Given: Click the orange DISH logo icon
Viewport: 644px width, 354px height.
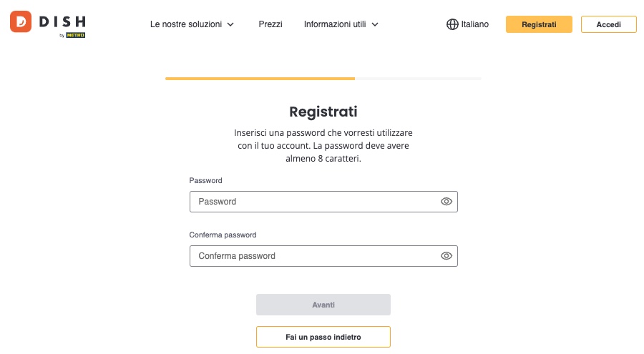Looking at the screenshot, I should point(21,21).
